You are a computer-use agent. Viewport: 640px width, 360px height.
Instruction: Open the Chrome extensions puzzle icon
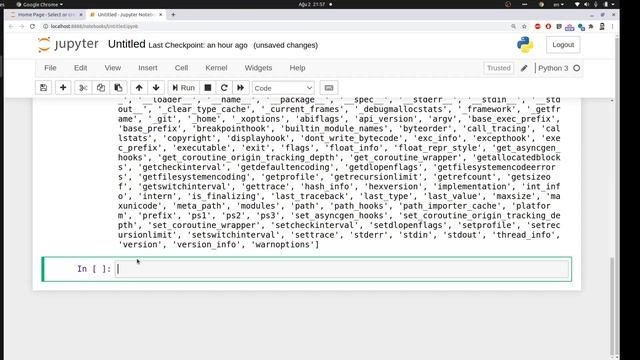[x=591, y=27]
